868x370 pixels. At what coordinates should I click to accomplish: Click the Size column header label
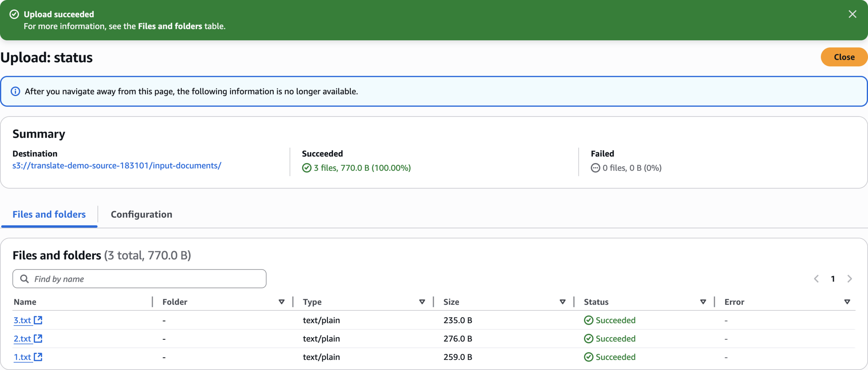point(451,302)
